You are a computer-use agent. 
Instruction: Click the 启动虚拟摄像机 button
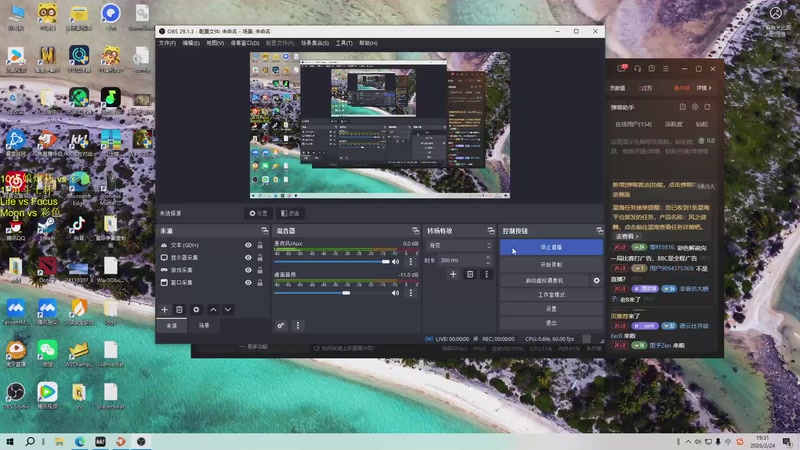(544, 281)
